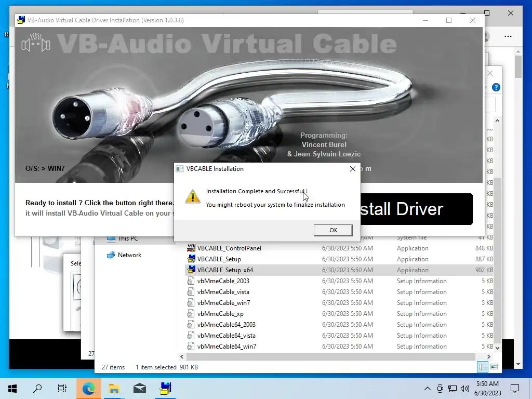Click Explorer horizontal scrollbar left arrow
This screenshot has width=532, height=399.
pos(182,356)
